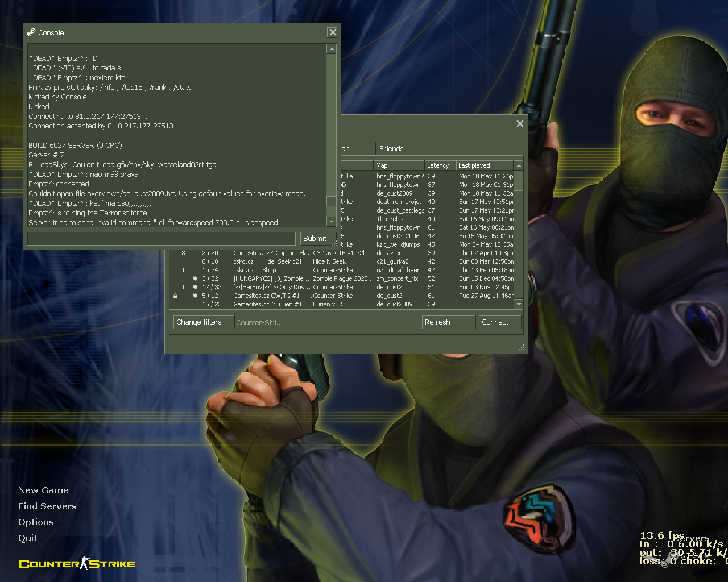Image resolution: width=728 pixels, height=582 pixels.
Task: Close the Console window
Action: pos(333,32)
